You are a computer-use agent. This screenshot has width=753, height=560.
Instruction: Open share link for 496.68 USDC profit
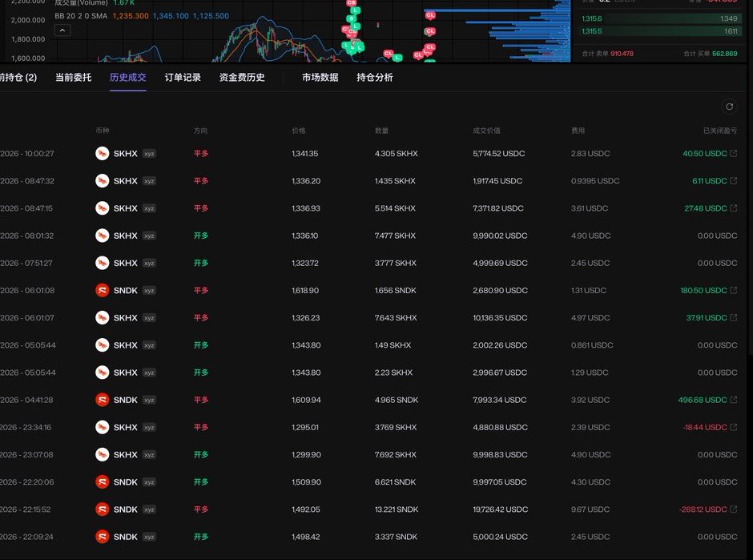pyautogui.click(x=733, y=400)
